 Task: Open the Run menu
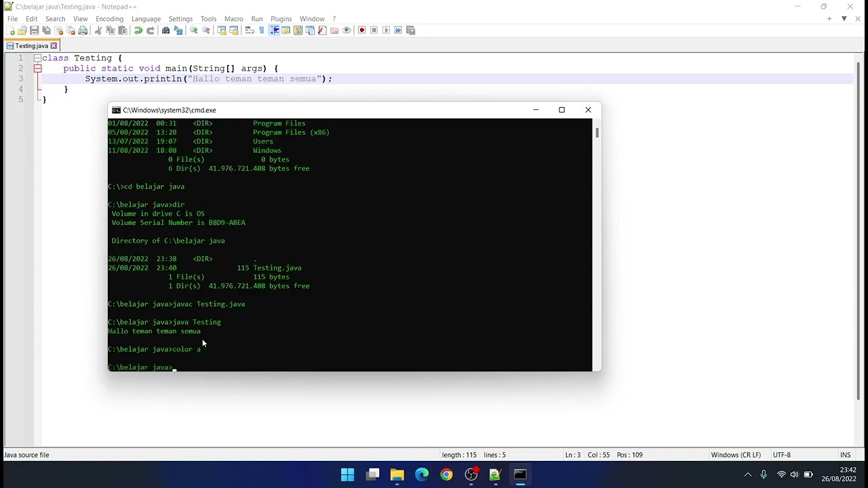(x=256, y=18)
